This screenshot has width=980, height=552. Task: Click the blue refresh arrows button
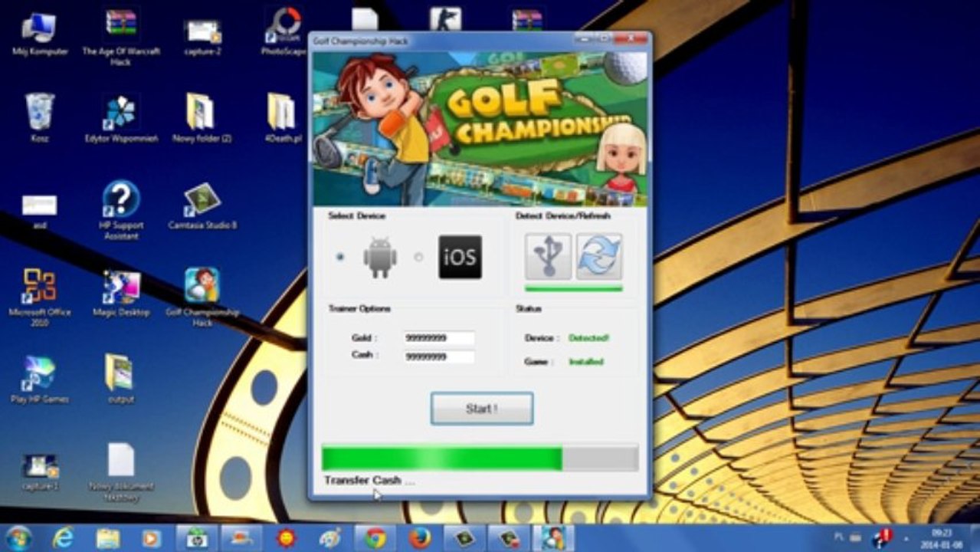599,257
